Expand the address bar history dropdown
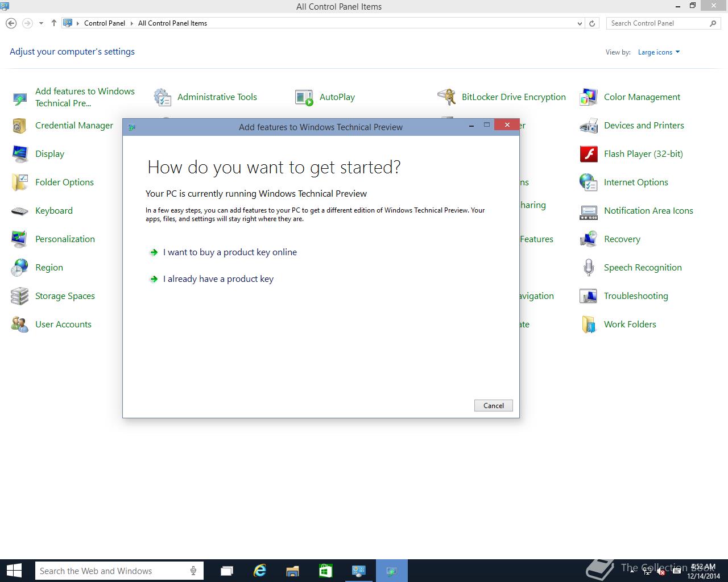This screenshot has width=728, height=582. [x=580, y=23]
